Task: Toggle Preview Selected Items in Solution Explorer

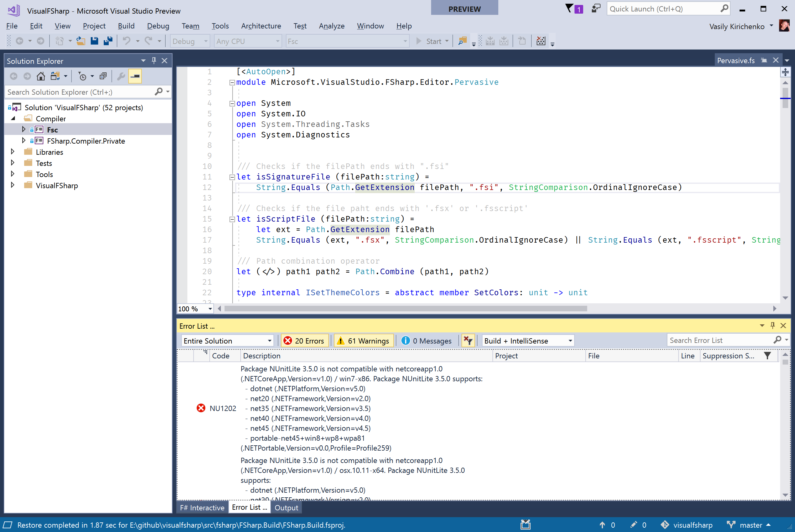Action: tap(135, 76)
